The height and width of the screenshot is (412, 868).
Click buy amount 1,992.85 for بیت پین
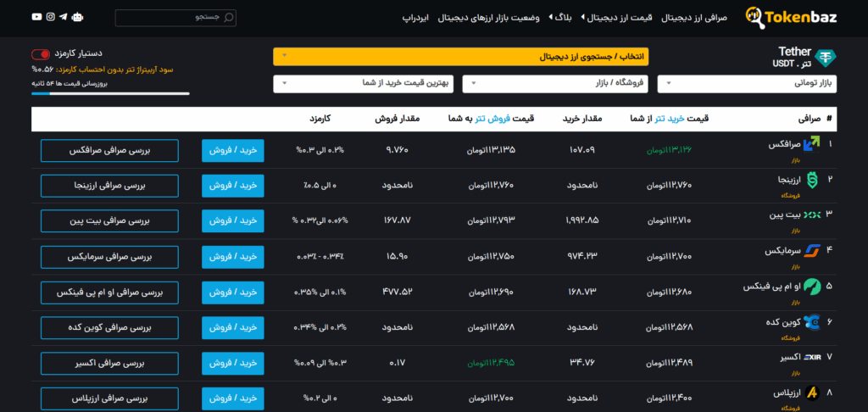pyautogui.click(x=582, y=220)
